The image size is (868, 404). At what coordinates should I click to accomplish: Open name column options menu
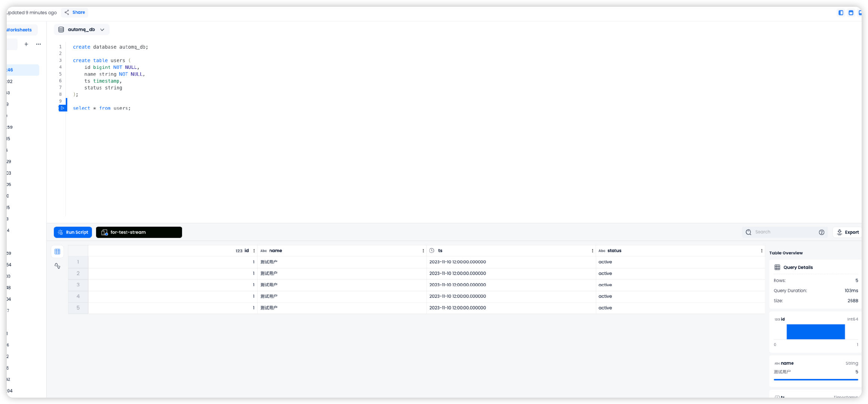coord(423,251)
